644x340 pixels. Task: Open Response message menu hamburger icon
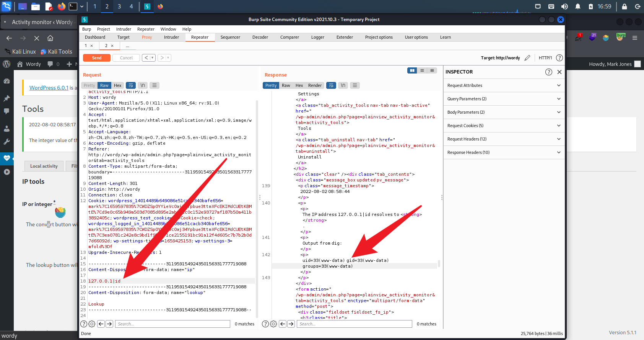point(355,85)
